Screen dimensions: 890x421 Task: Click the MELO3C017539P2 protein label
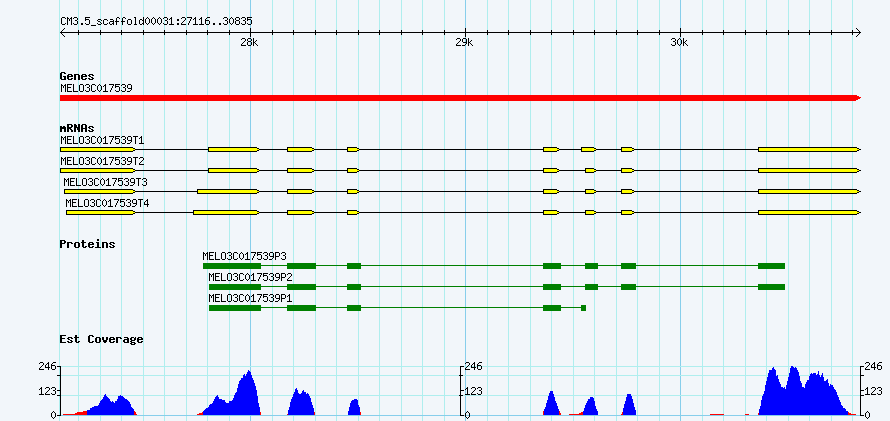[251, 277]
